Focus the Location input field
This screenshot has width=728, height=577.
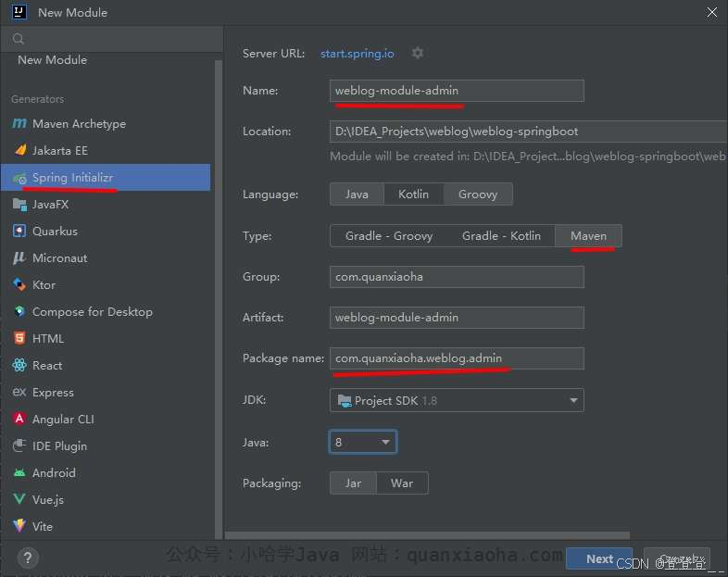528,132
